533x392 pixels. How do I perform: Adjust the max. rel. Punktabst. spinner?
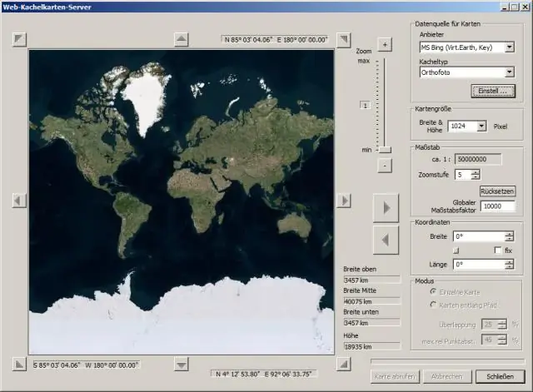502,340
